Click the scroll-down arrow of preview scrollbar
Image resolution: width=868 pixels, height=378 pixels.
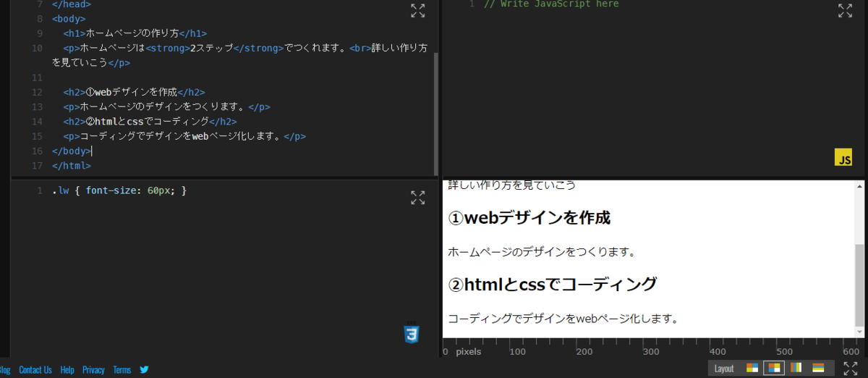(x=859, y=333)
